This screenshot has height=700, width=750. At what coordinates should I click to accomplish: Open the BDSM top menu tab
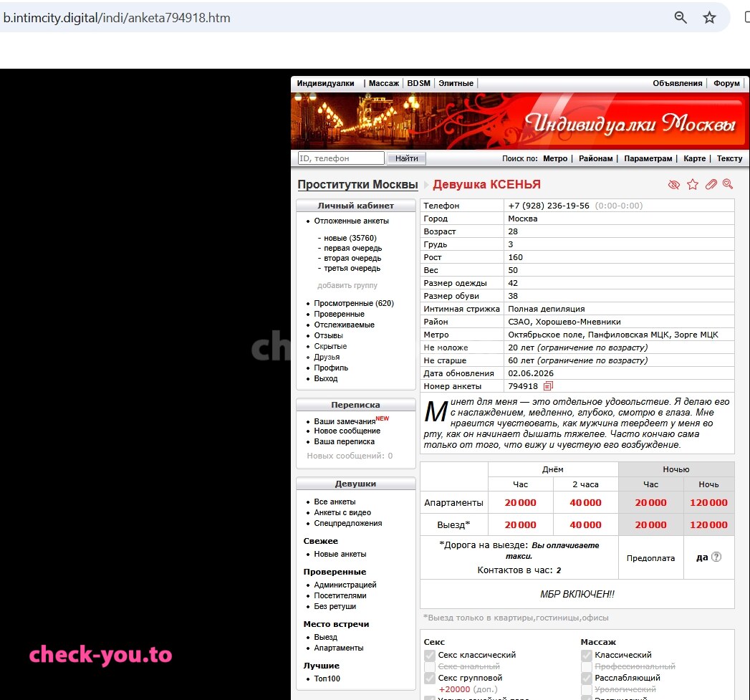pos(418,83)
